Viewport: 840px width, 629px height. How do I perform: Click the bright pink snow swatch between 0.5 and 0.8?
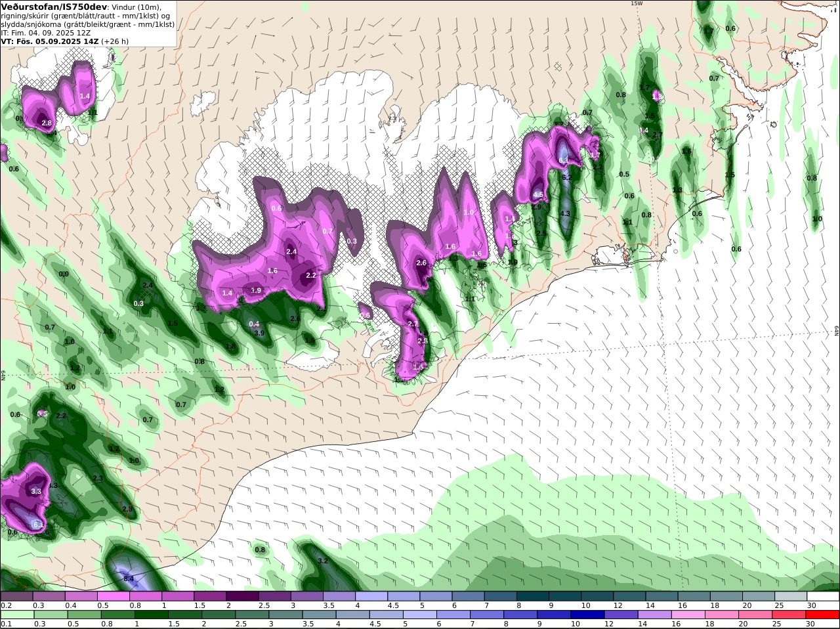click(x=114, y=596)
